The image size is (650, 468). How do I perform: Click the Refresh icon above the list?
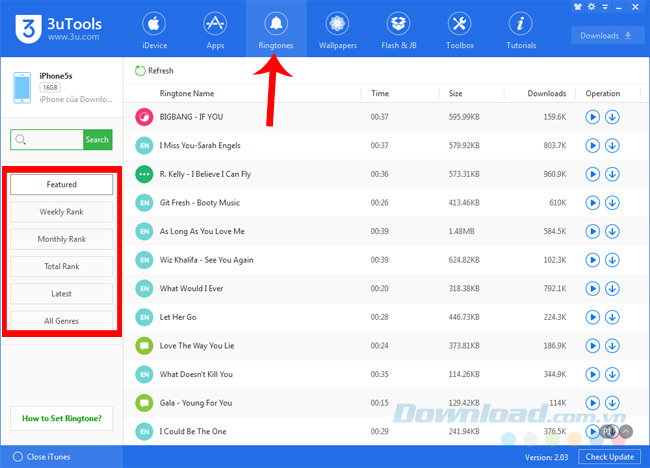coord(141,71)
